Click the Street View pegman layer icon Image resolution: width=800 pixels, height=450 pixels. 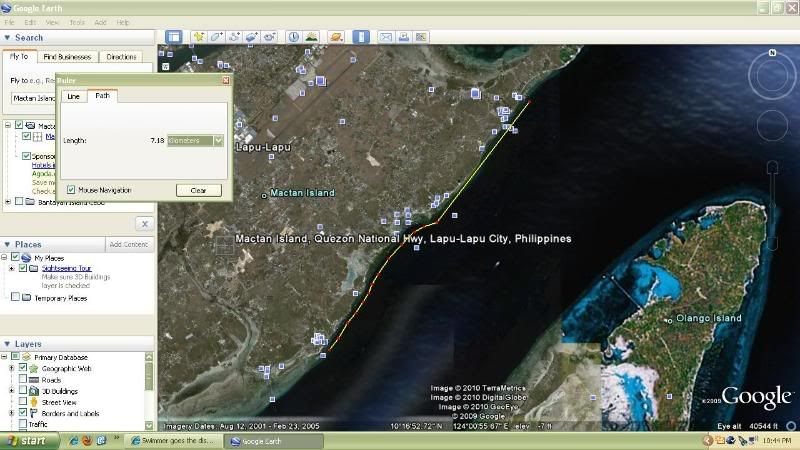(34, 402)
